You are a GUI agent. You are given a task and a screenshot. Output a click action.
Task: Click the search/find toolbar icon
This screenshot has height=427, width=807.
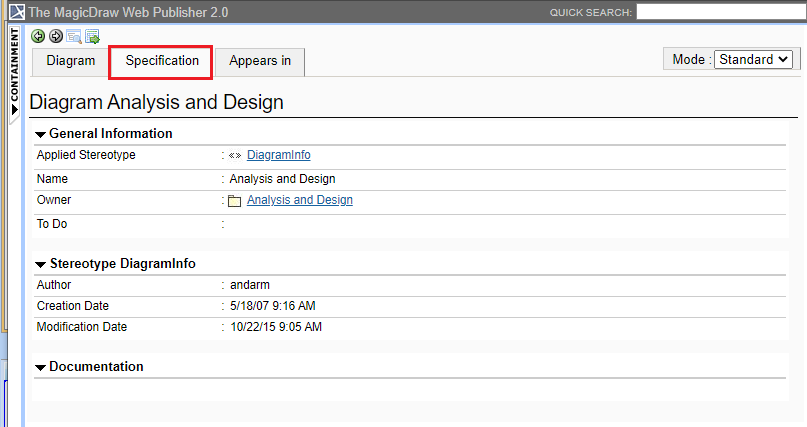(74, 36)
